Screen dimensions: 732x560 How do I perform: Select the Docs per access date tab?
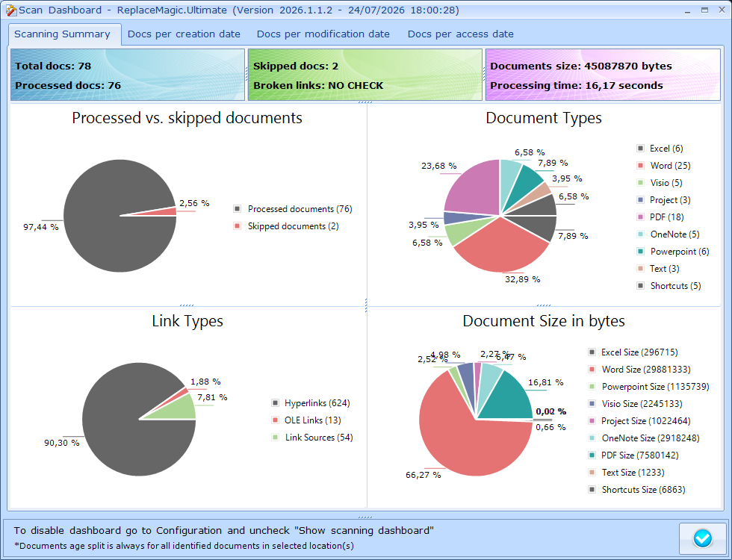pyautogui.click(x=460, y=34)
